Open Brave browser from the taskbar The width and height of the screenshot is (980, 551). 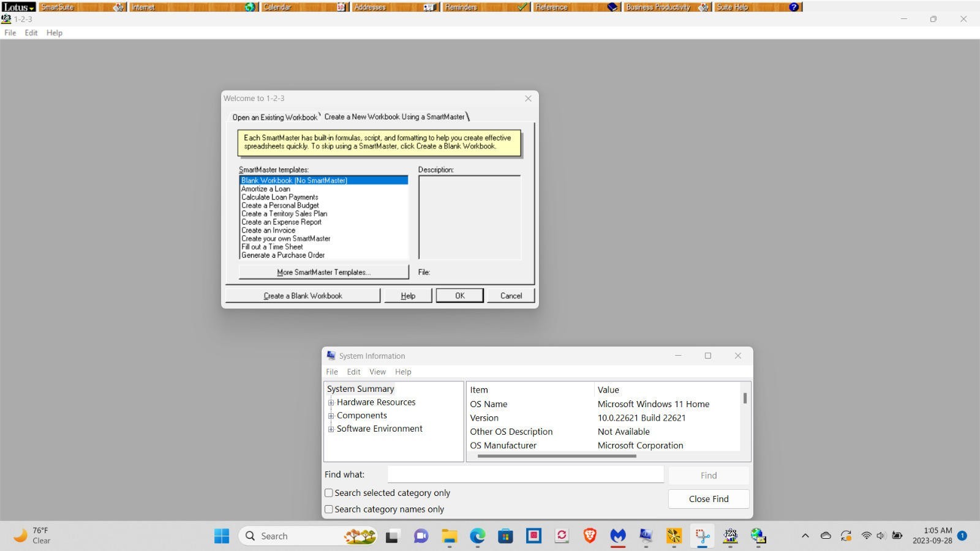point(590,536)
